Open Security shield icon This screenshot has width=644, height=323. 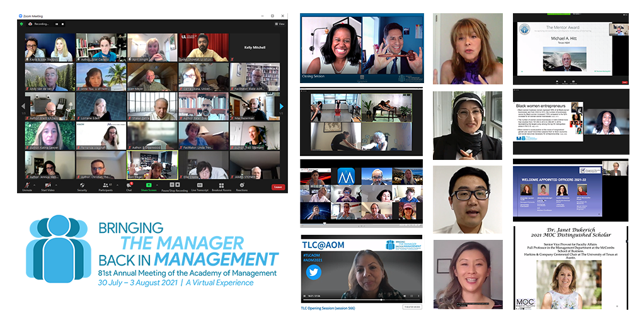tap(82, 186)
